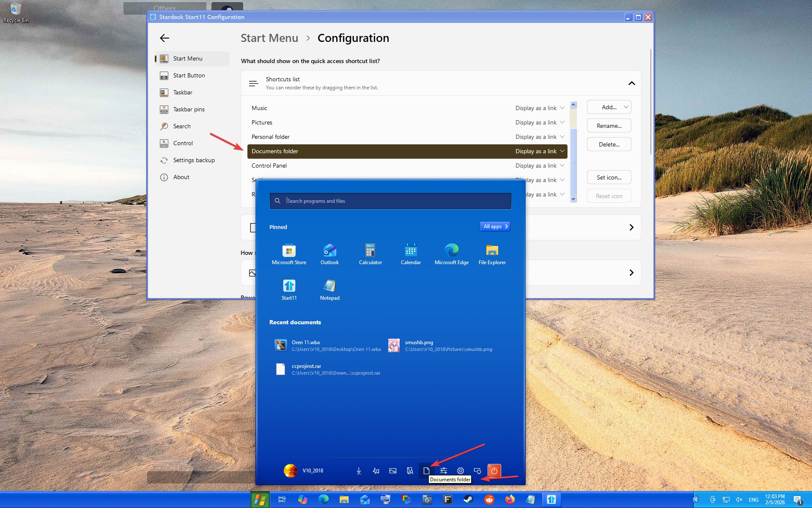Click the red power button in start menu
This screenshot has height=508, width=812.
(494, 470)
